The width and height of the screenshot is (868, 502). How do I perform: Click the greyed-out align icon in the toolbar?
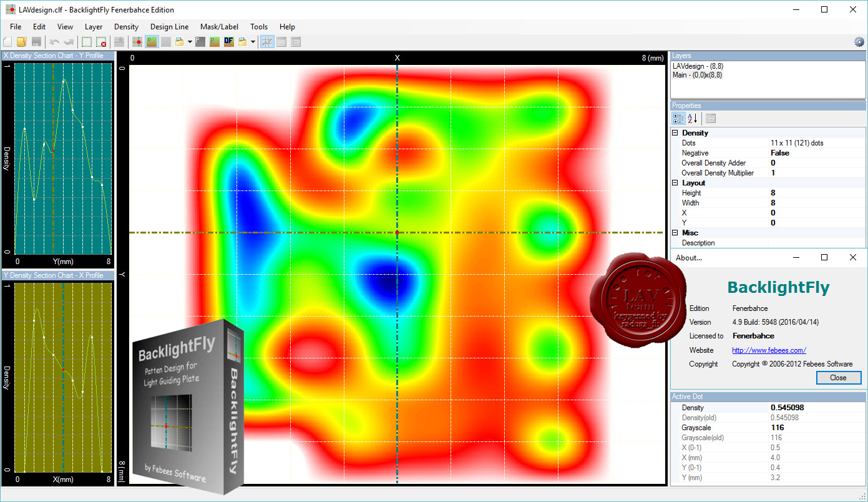pyautogui.click(x=119, y=42)
